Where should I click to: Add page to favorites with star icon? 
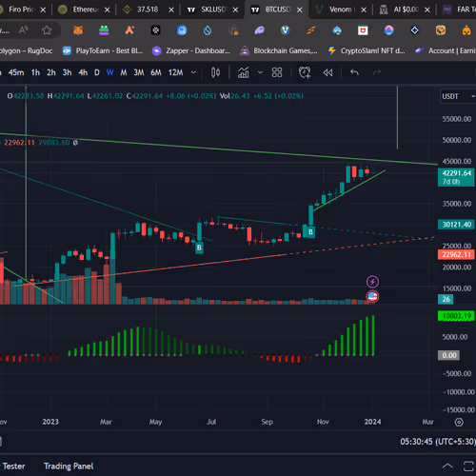[x=47, y=30]
